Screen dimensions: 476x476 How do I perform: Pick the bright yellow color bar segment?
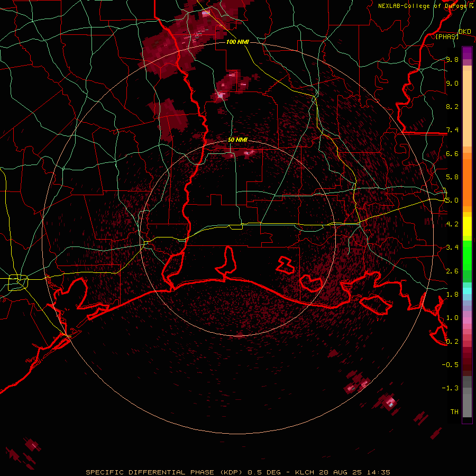click(x=467, y=226)
